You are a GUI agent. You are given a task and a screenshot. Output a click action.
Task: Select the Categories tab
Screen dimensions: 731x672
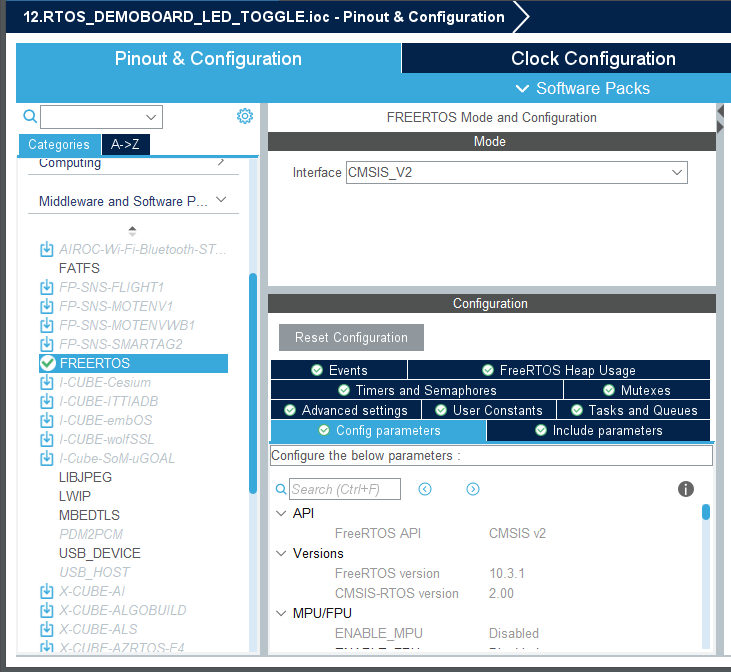pos(59,144)
